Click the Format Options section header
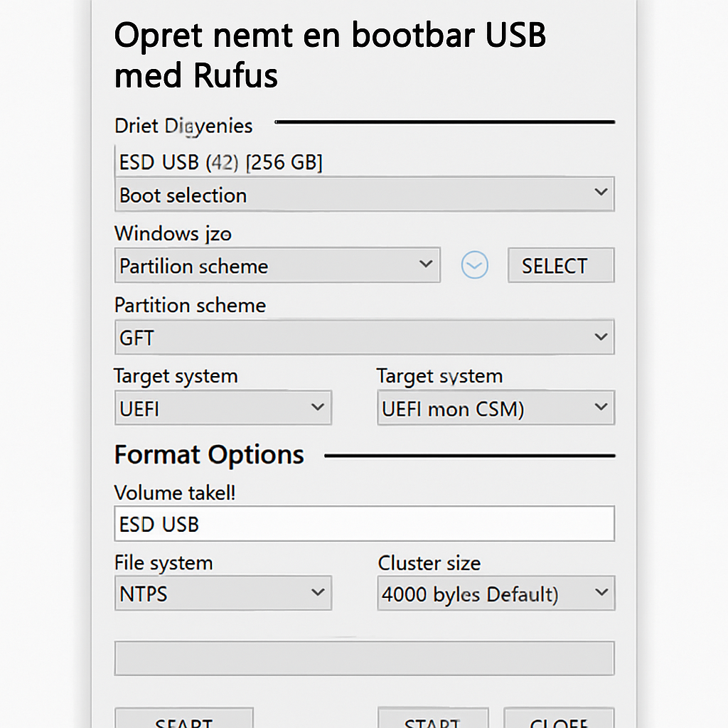728x728 pixels. click(x=208, y=454)
